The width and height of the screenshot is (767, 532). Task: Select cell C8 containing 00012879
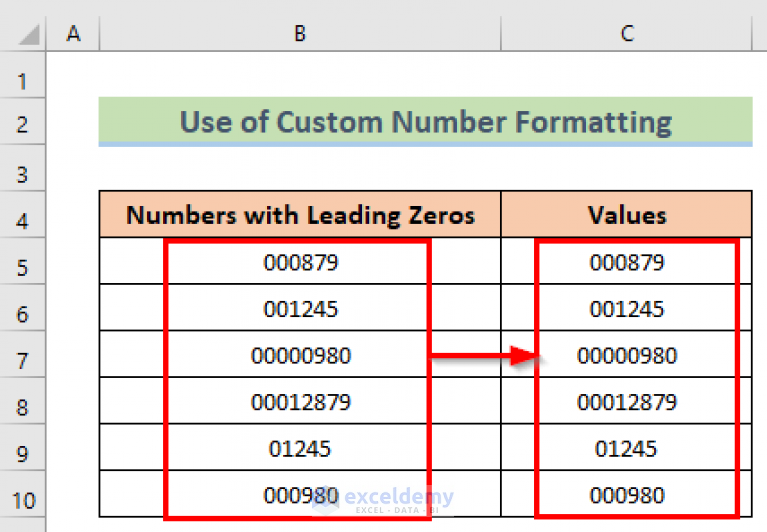pos(627,400)
